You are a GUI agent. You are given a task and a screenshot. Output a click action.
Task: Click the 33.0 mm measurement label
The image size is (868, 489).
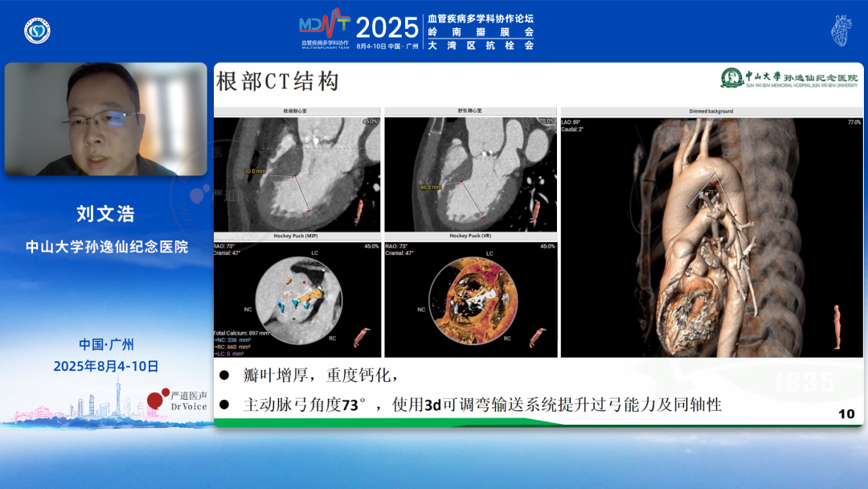254,171
